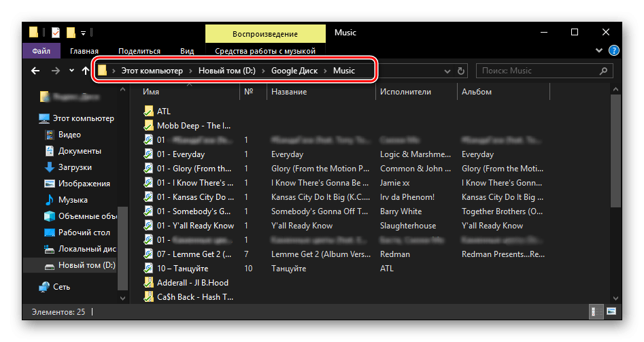Refresh the Music folder view
The width and height of the screenshot is (644, 342).
(x=462, y=71)
